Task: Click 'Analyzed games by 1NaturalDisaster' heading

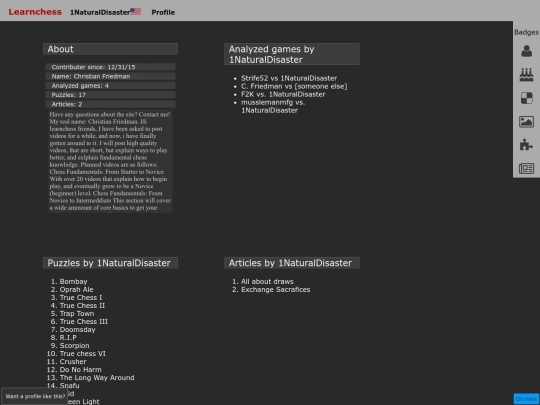Action: click(292, 54)
